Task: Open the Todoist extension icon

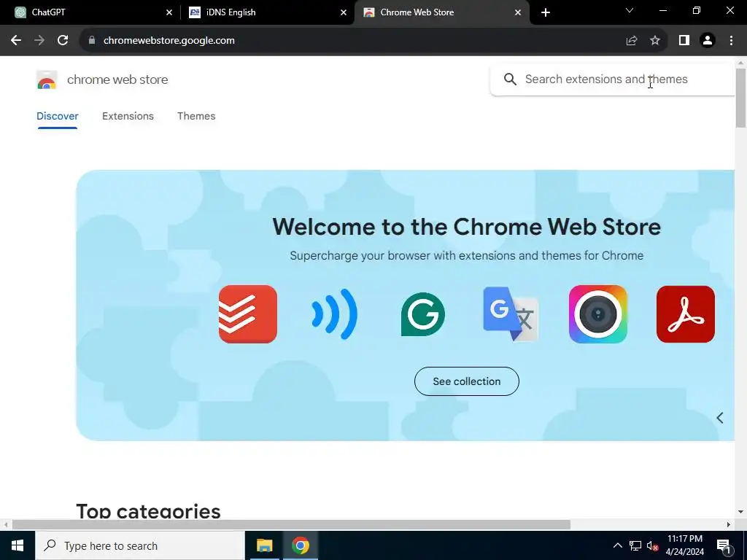Action: (248, 314)
